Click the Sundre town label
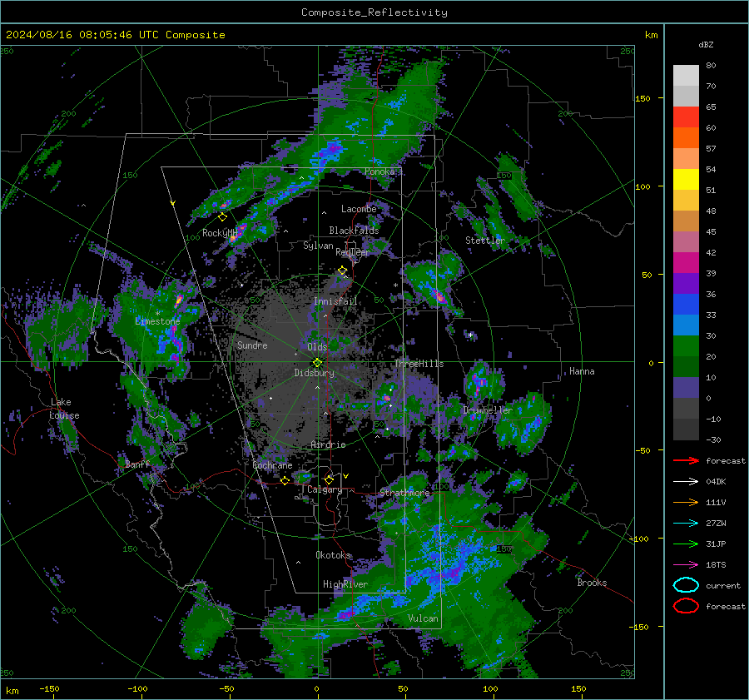The height and width of the screenshot is (700, 749). [x=252, y=345]
